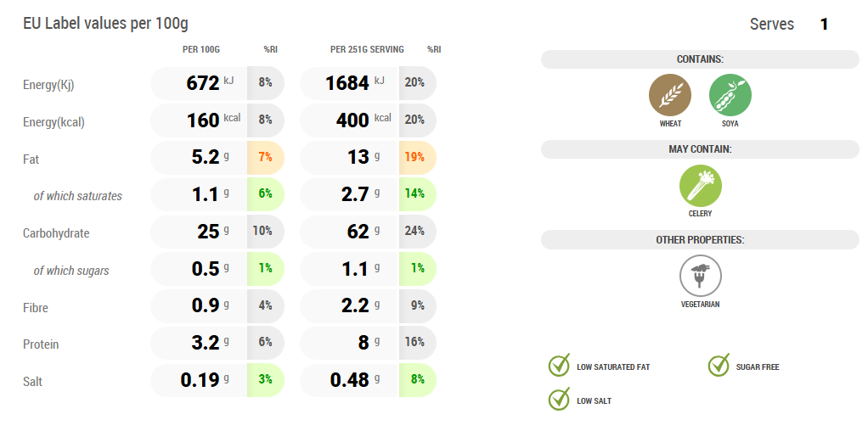Click the PER 100G column header
This screenshot has height=431, width=868.
pyautogui.click(x=201, y=49)
